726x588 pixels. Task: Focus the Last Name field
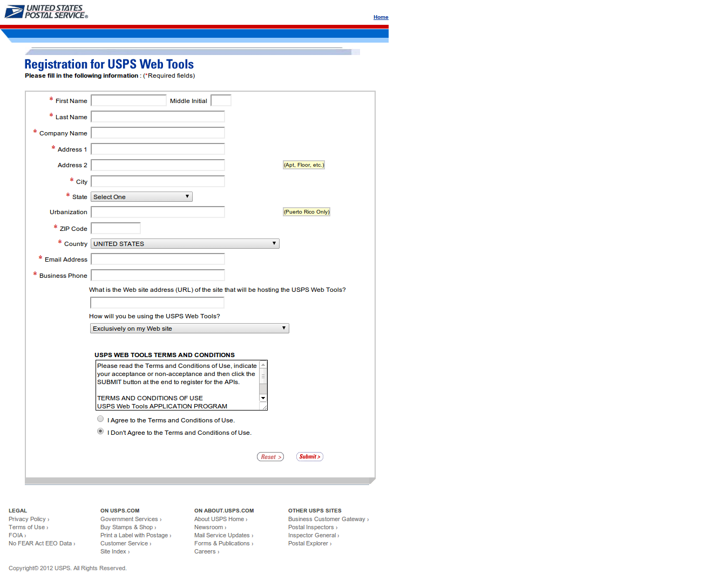tap(158, 117)
